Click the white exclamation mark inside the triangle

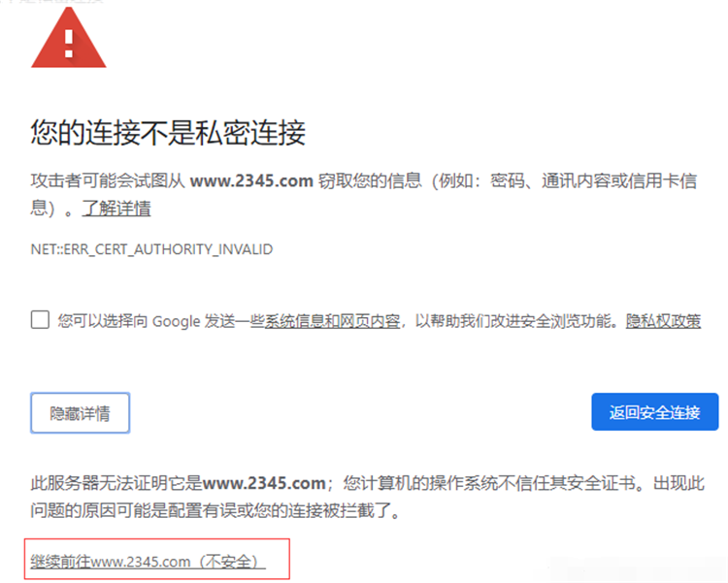69,44
